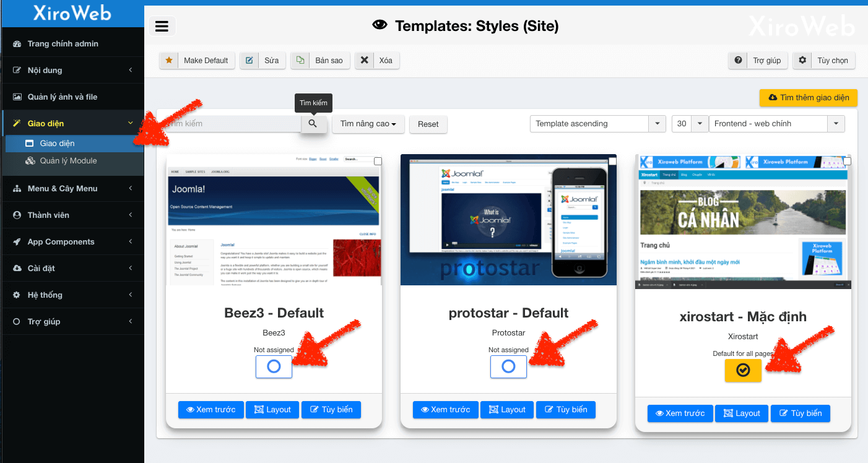Click the Bản sao duplicate button
This screenshot has height=463, width=868.
click(x=320, y=61)
